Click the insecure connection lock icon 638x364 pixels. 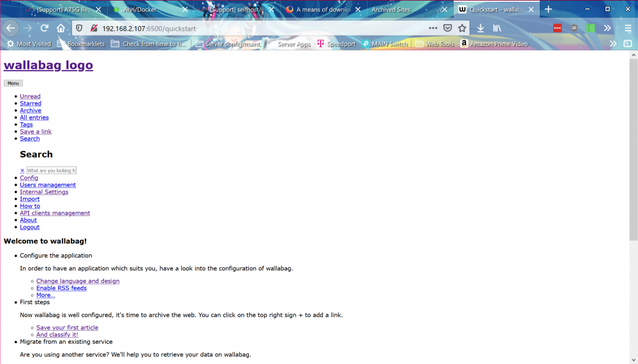point(94,28)
